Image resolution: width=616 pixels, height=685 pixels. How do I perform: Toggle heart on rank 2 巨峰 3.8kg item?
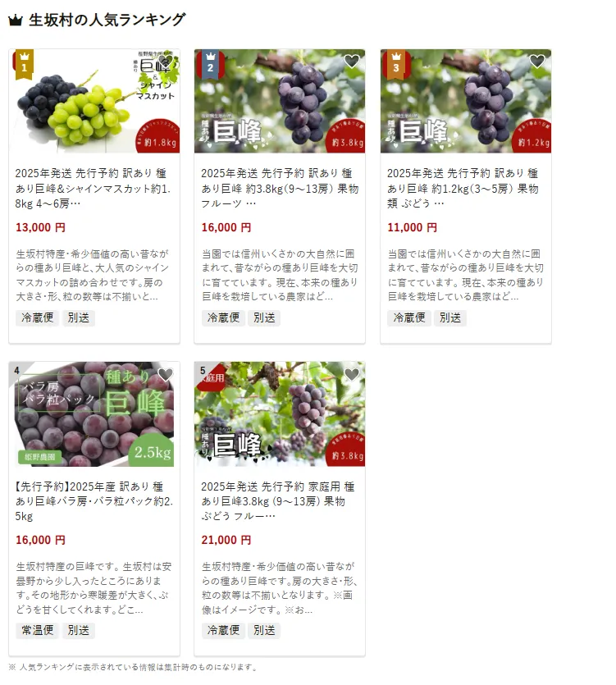(x=352, y=62)
